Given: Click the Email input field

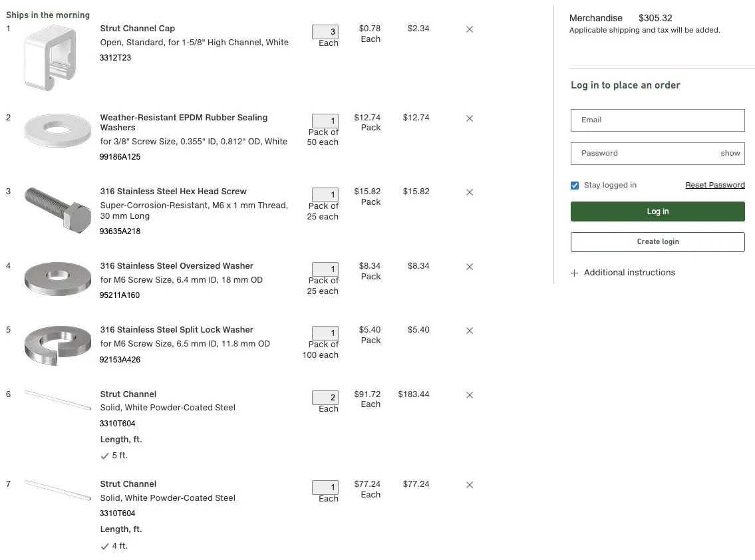Looking at the screenshot, I should (x=658, y=120).
